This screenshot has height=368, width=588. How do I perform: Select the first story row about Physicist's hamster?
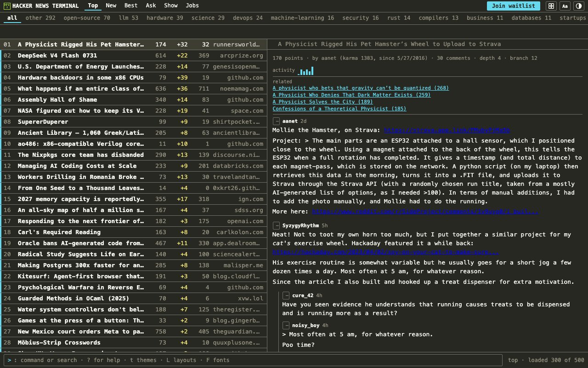[x=133, y=45]
